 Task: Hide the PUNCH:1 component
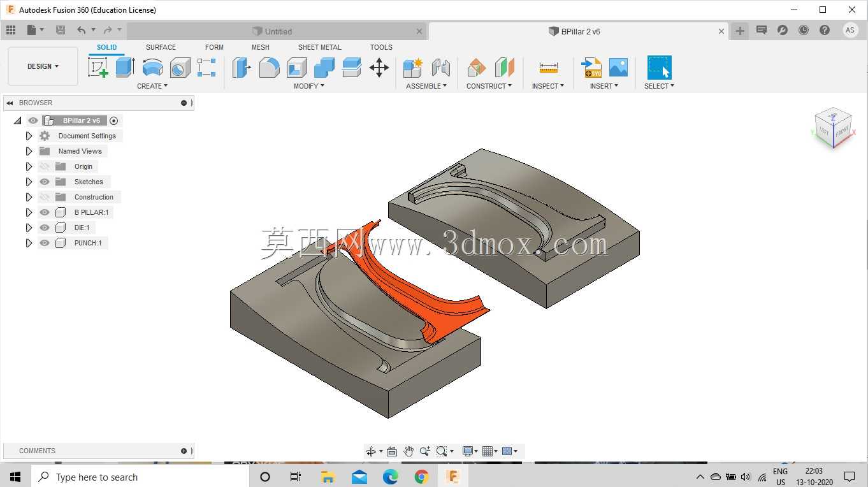point(45,243)
